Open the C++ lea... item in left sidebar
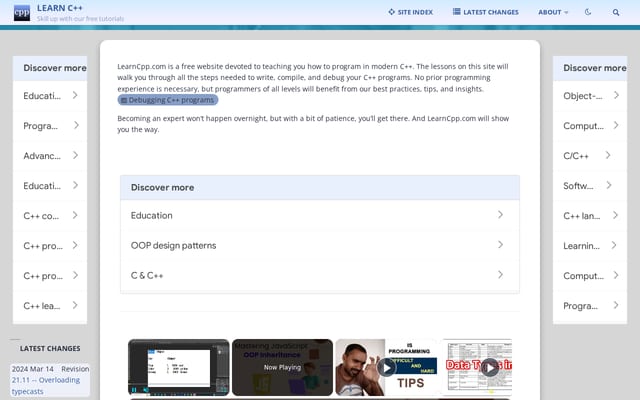Viewport: 640px width, 400px height. point(50,306)
